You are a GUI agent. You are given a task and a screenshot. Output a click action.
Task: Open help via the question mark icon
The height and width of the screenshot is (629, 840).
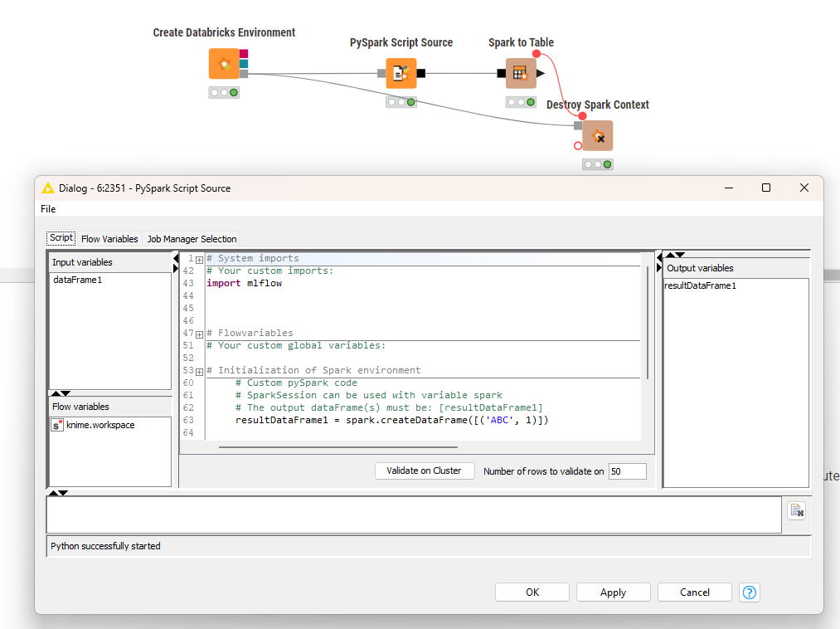750,592
